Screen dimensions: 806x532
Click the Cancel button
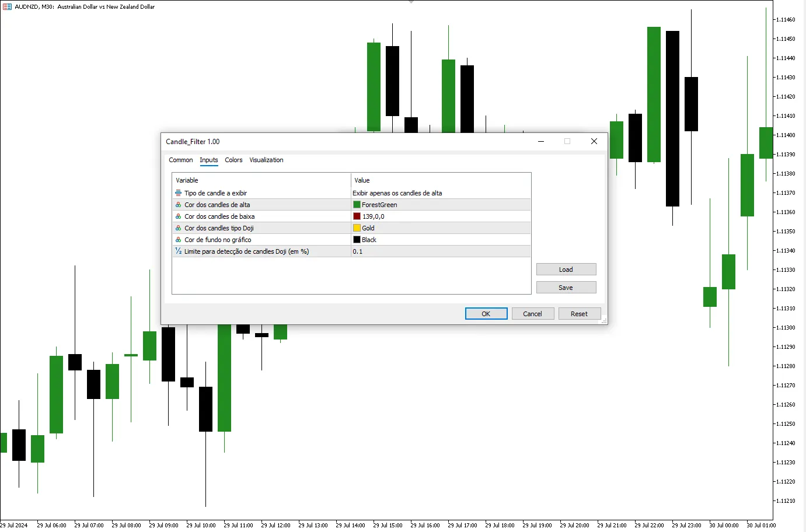click(533, 314)
